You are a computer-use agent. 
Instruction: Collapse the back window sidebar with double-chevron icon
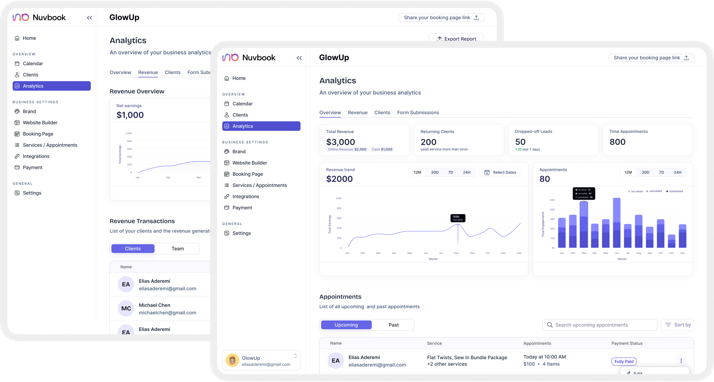(89, 18)
